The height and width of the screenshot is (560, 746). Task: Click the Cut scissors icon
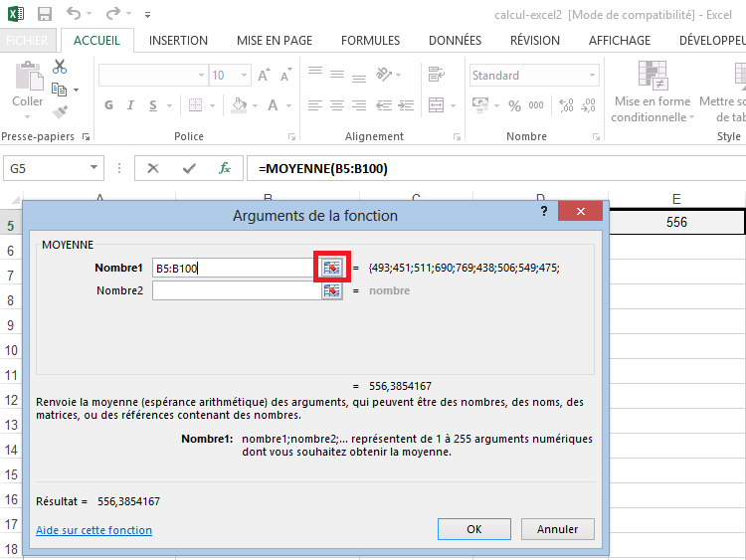pyautogui.click(x=60, y=67)
